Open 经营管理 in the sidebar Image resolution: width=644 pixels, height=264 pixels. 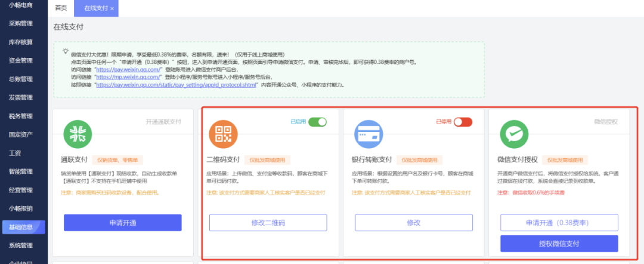(20, 190)
